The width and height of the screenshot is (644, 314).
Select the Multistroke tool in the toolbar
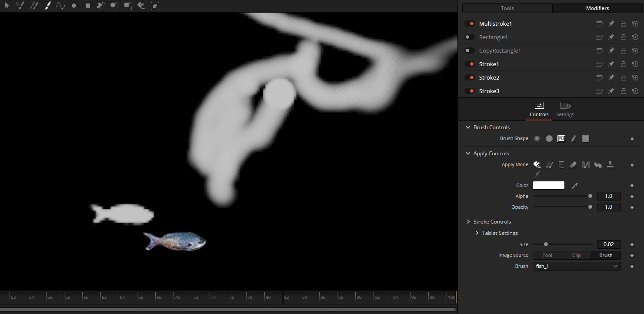[x=20, y=6]
